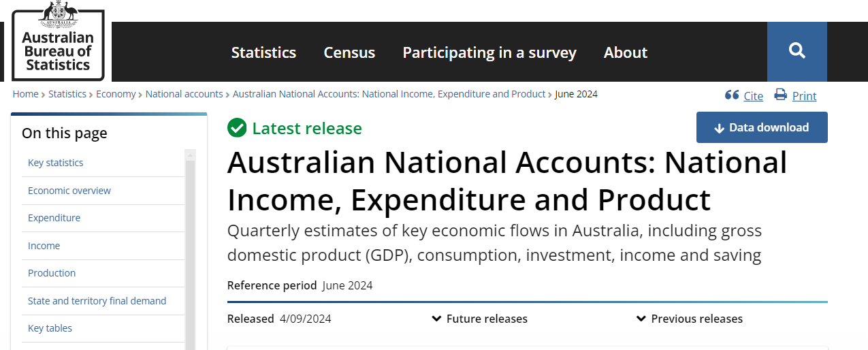Open Participating in a survey menu

coord(489,52)
